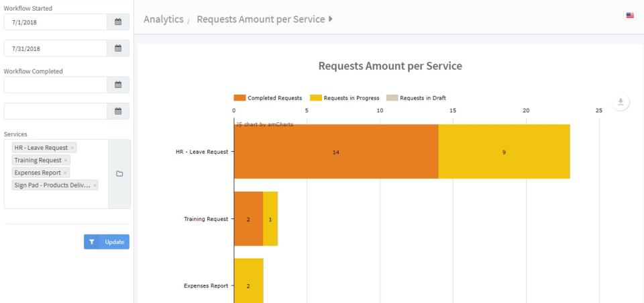
Task: Open calendar for second Workflow Completed field
Action: point(118,111)
